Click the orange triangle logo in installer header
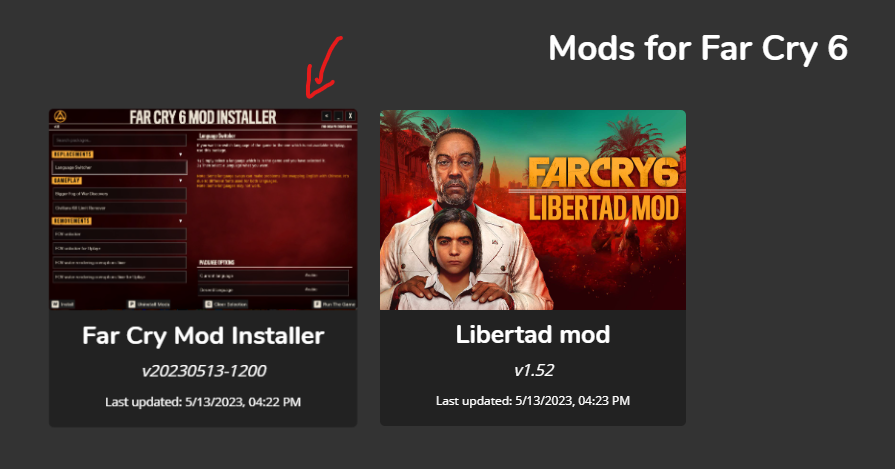The image size is (895, 469). point(60,116)
